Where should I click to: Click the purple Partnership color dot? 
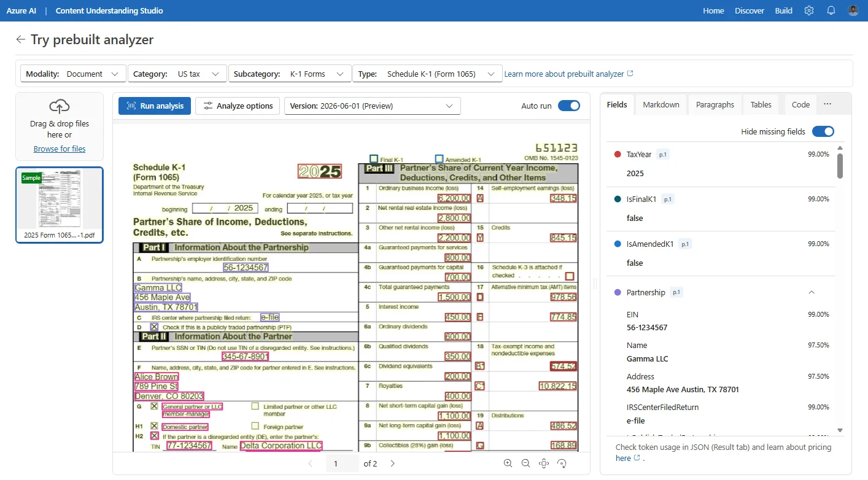click(618, 292)
